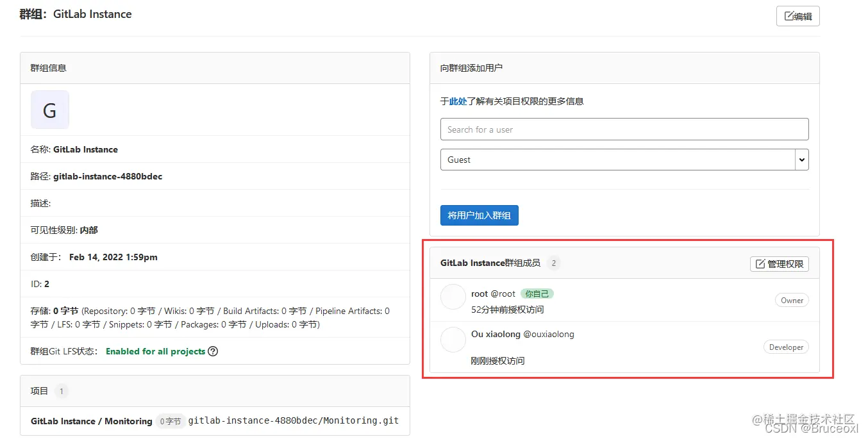Click the Ou xiaolong user avatar
The image size is (868, 439).
pyautogui.click(x=453, y=340)
